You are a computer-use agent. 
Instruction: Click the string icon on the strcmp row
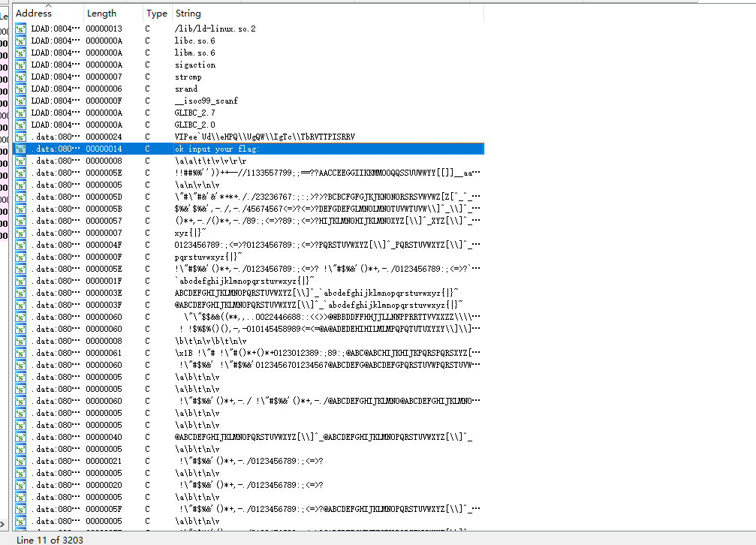[x=21, y=77]
